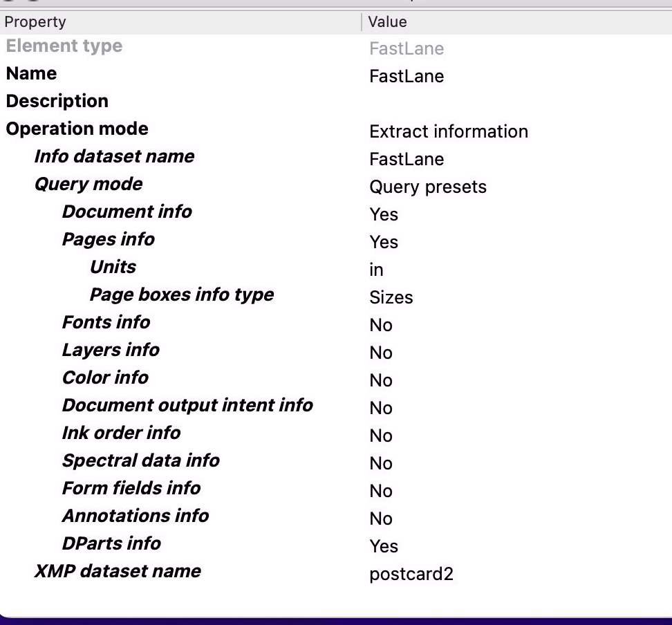Change the Units value from in
Image resolution: width=672 pixels, height=625 pixels.
pyautogui.click(x=375, y=270)
